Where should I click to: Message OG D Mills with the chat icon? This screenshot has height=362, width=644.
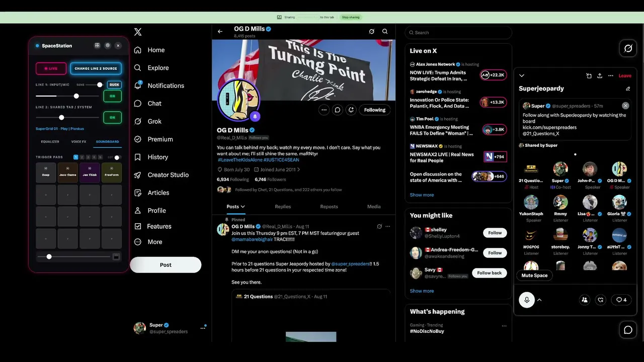tap(338, 110)
